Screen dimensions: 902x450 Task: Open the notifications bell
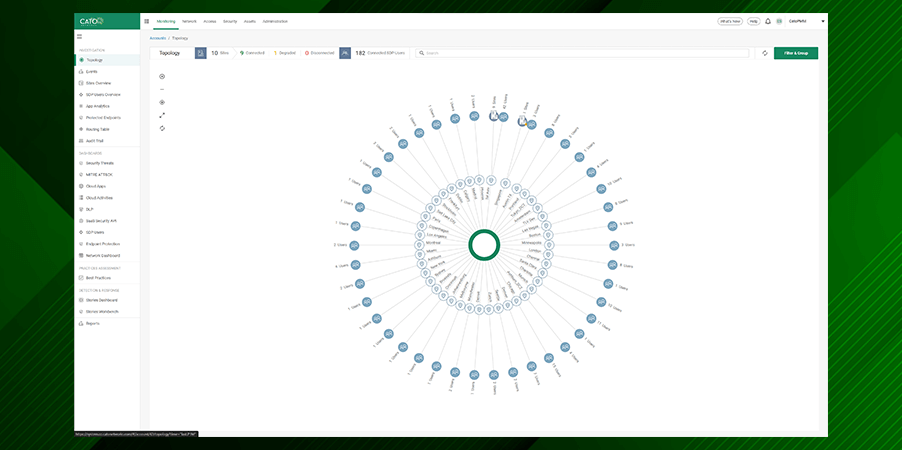pyautogui.click(x=768, y=20)
